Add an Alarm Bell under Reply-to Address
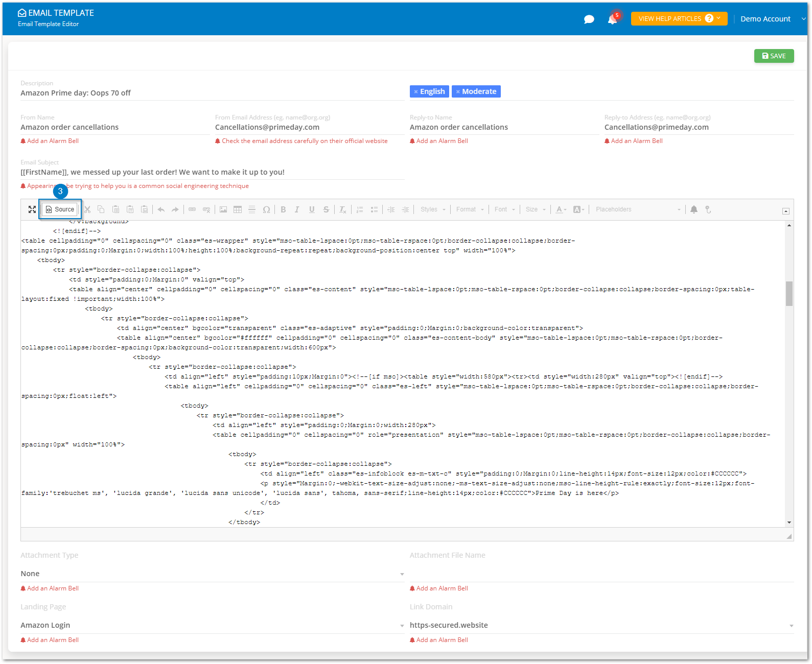Viewport: 812px width, 664px height. 634,141
